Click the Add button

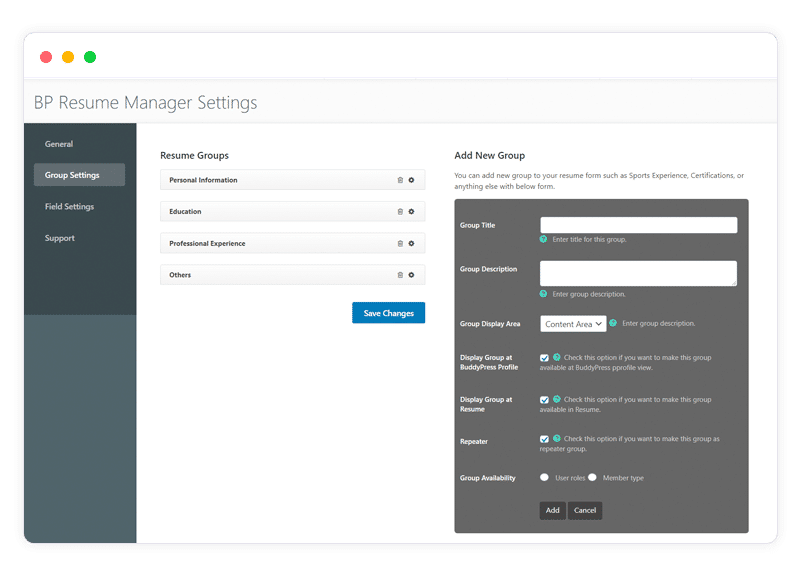553,510
